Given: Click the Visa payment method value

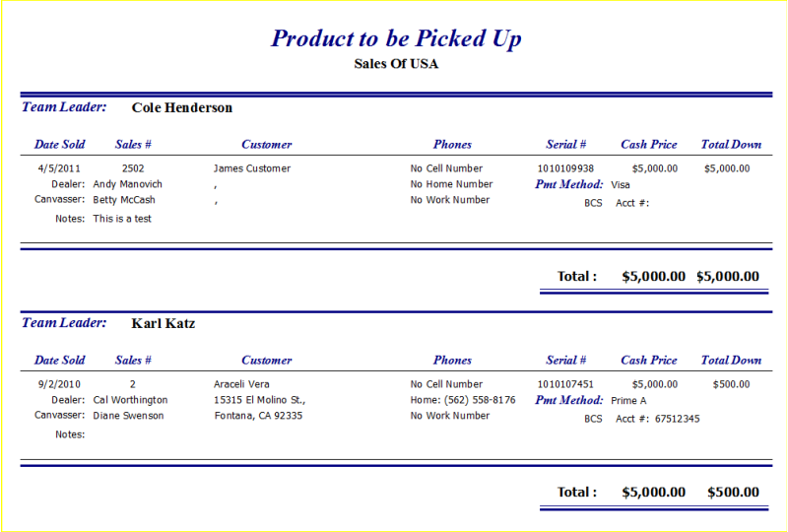Looking at the screenshot, I should coord(621,184).
